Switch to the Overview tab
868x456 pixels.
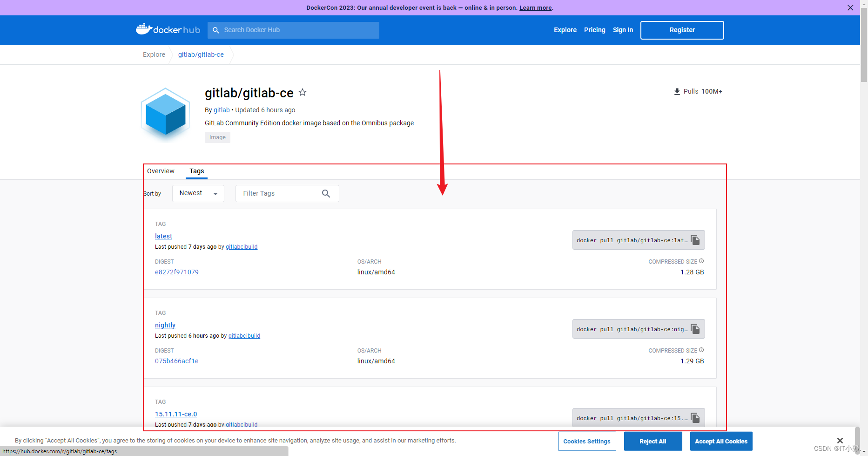161,171
